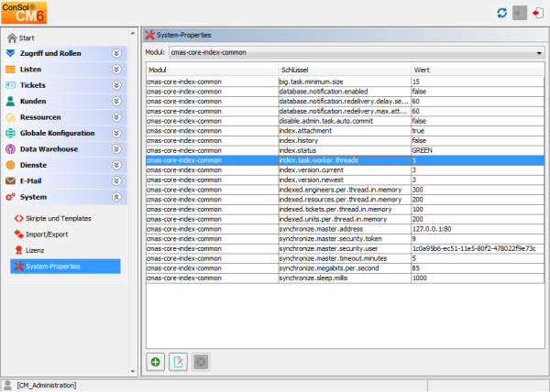
Task: Click the grey delete property icon
Action: click(x=201, y=362)
